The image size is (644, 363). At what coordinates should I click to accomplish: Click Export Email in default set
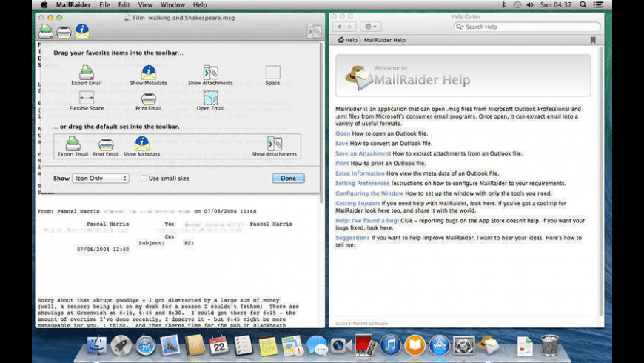click(73, 147)
